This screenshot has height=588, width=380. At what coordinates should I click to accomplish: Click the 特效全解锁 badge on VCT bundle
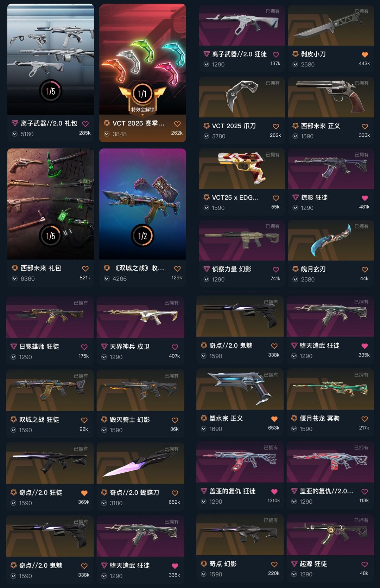142,109
